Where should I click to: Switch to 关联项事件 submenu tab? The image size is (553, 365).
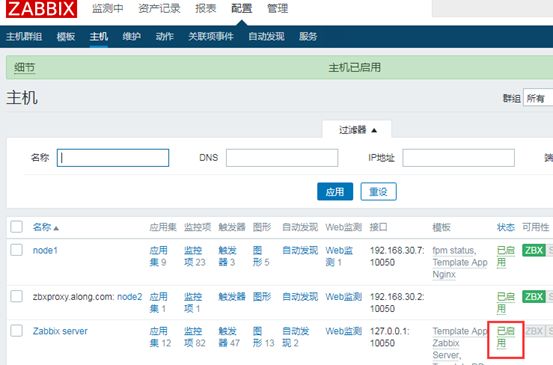211,36
